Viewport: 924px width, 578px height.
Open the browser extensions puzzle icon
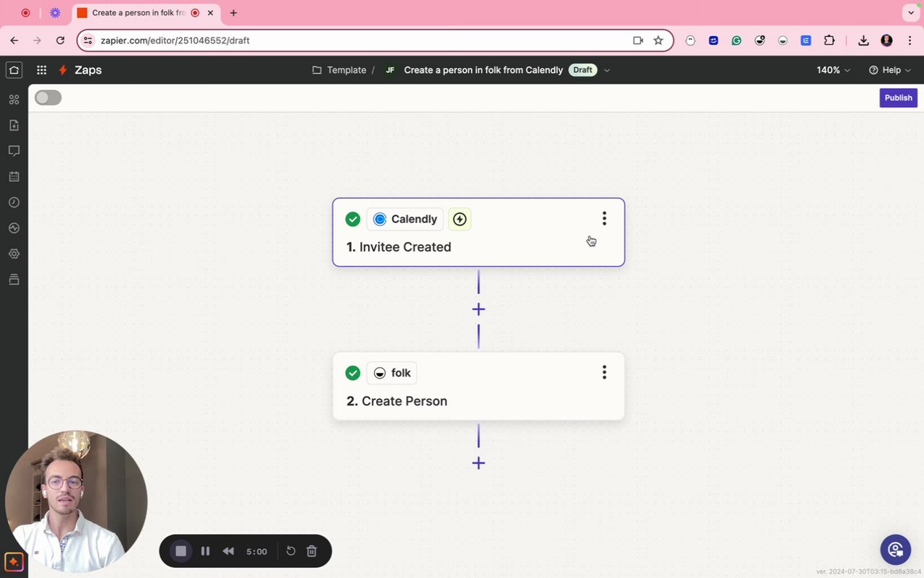[x=829, y=40]
